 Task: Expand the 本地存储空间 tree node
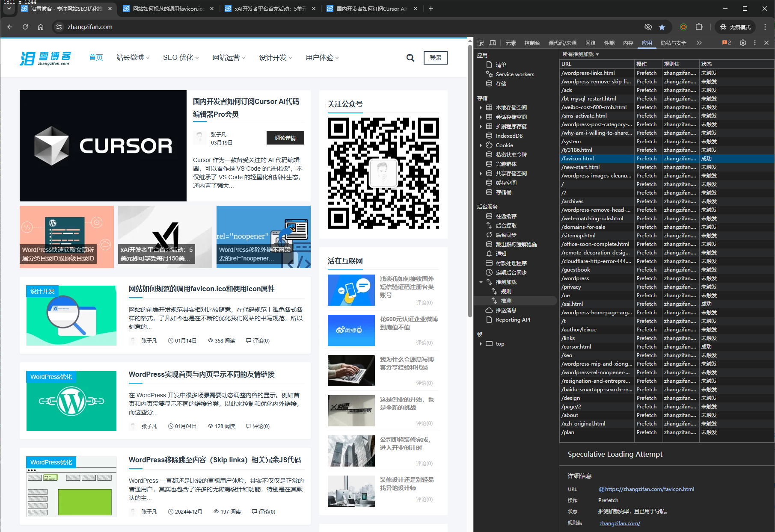pos(481,107)
